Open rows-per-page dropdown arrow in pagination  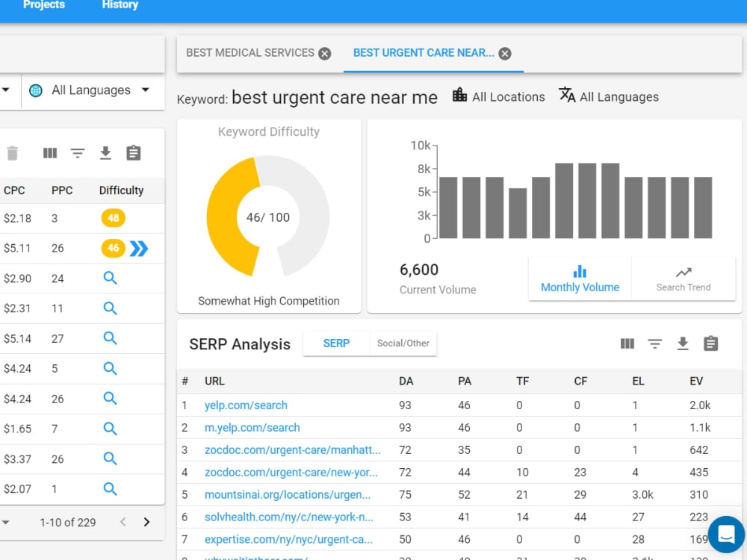5,523
